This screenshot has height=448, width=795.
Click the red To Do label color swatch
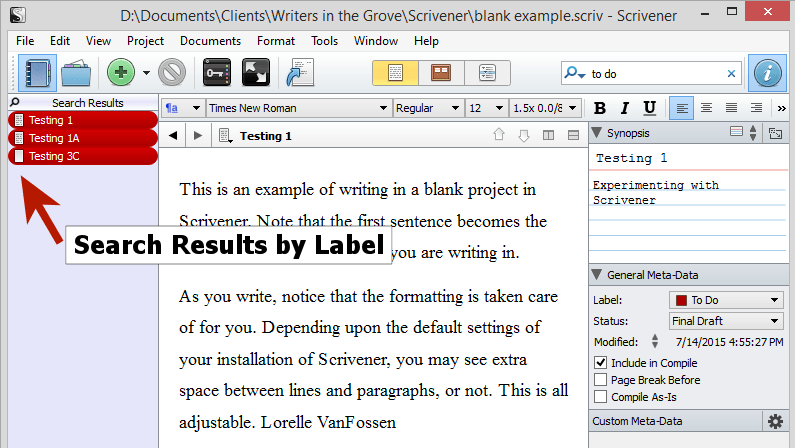click(681, 301)
